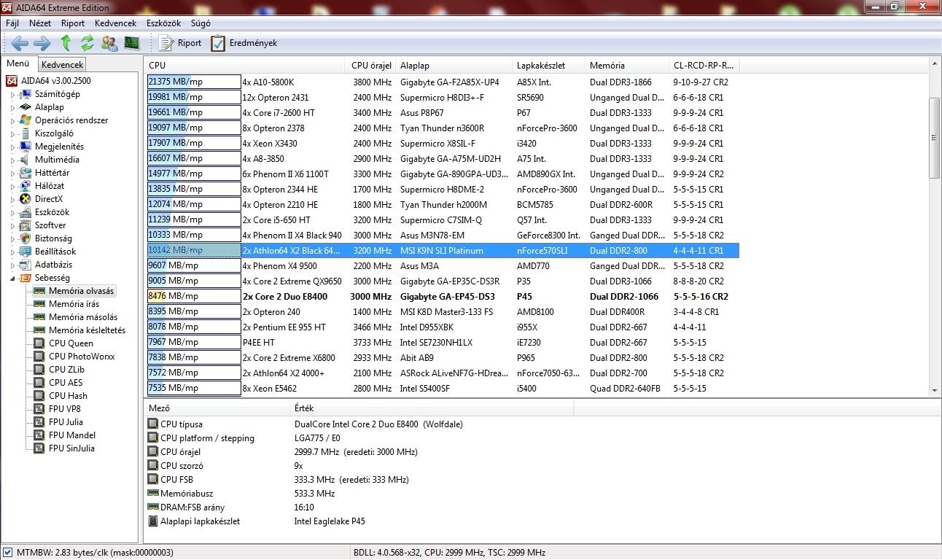
Task: Open the Nézet menu
Action: point(40,23)
